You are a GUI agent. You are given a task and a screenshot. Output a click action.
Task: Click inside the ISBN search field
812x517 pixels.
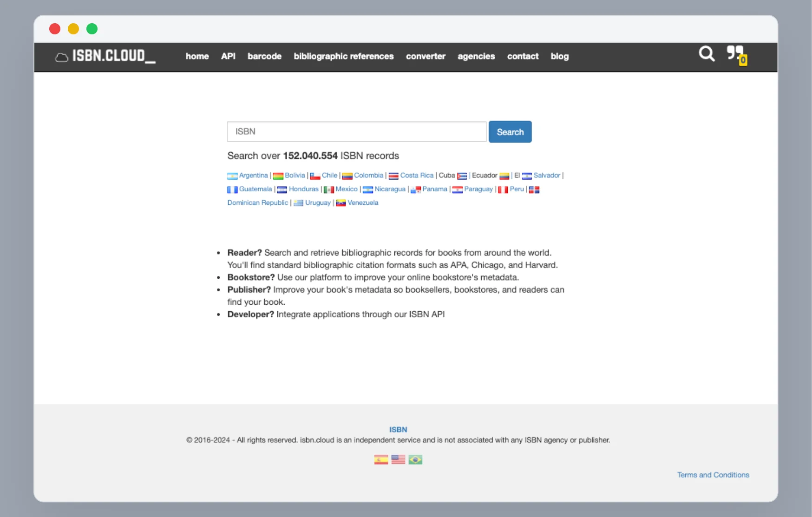[356, 131]
